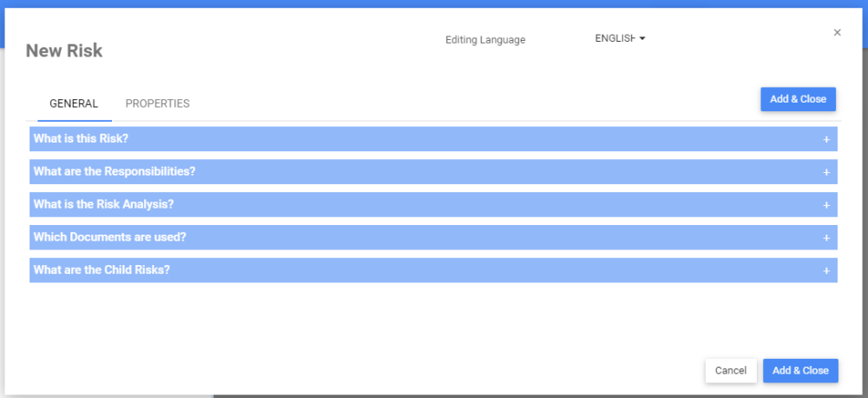
Task: Click the plus icon on the Risk Analysis row
Action: 826,205
